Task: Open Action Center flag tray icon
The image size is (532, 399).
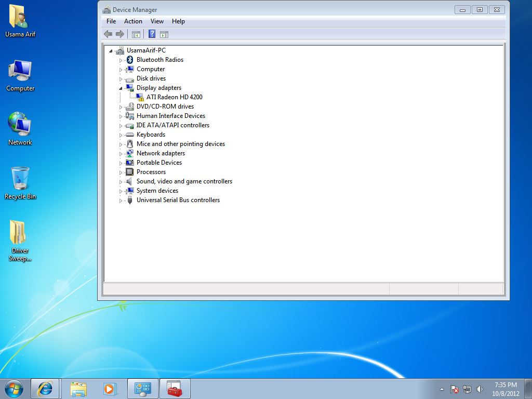Action: pyautogui.click(x=455, y=389)
